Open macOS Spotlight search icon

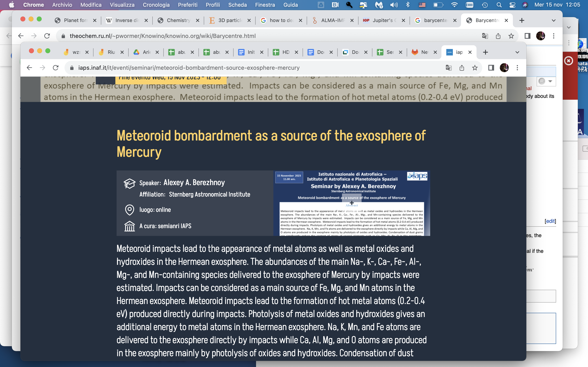[499, 5]
